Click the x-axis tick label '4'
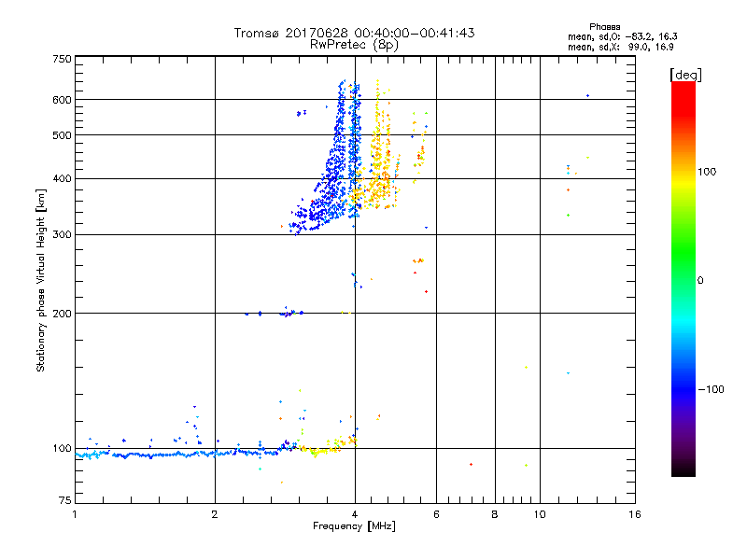 click(355, 514)
